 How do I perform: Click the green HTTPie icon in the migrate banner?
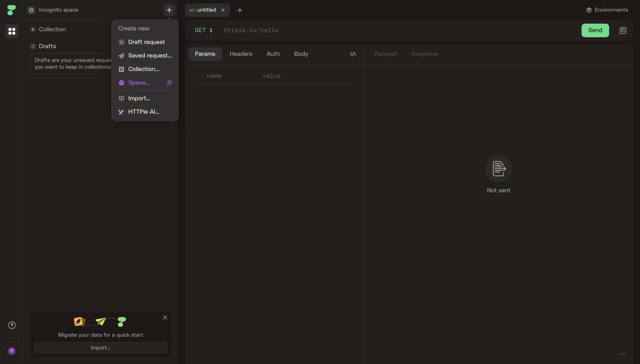click(122, 322)
